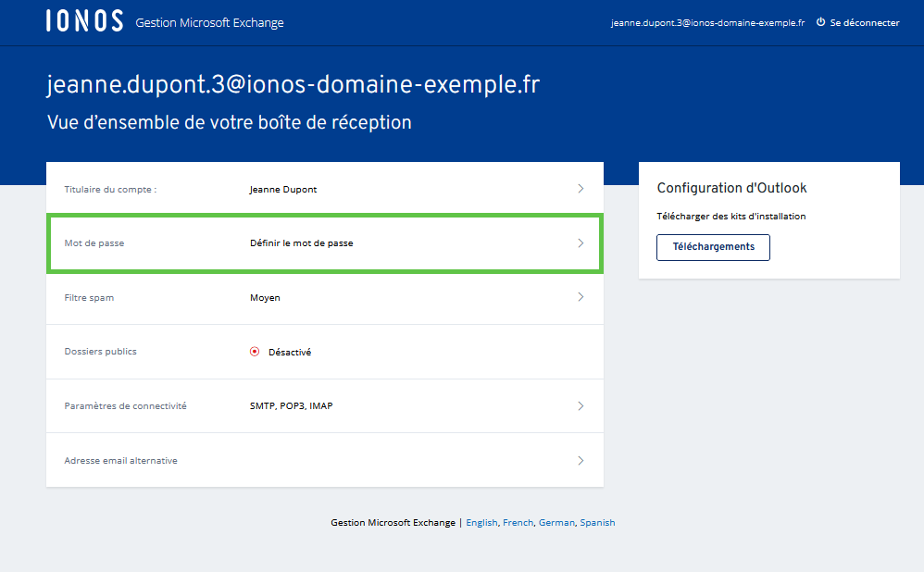This screenshot has width=924, height=572.
Task: Click Définir le mot de passe
Action: click(x=301, y=243)
